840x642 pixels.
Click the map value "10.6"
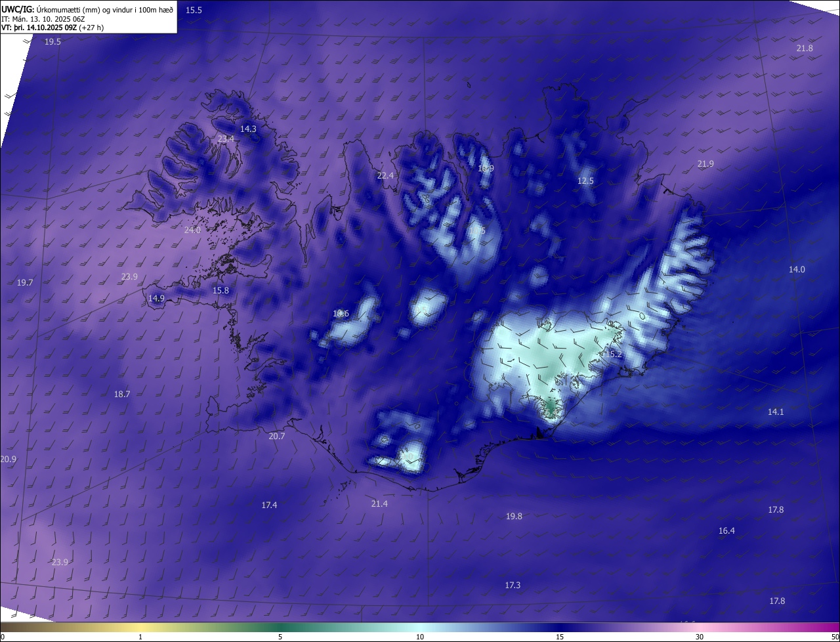pyautogui.click(x=341, y=313)
